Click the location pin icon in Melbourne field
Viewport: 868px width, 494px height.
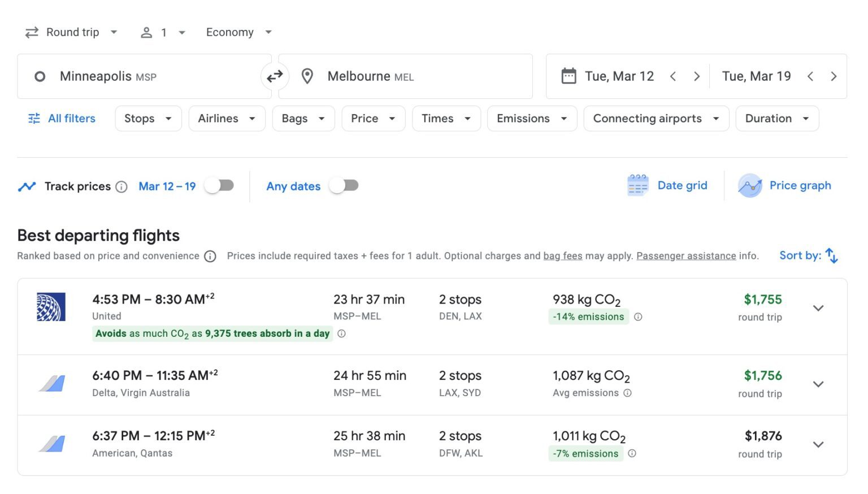coord(307,76)
